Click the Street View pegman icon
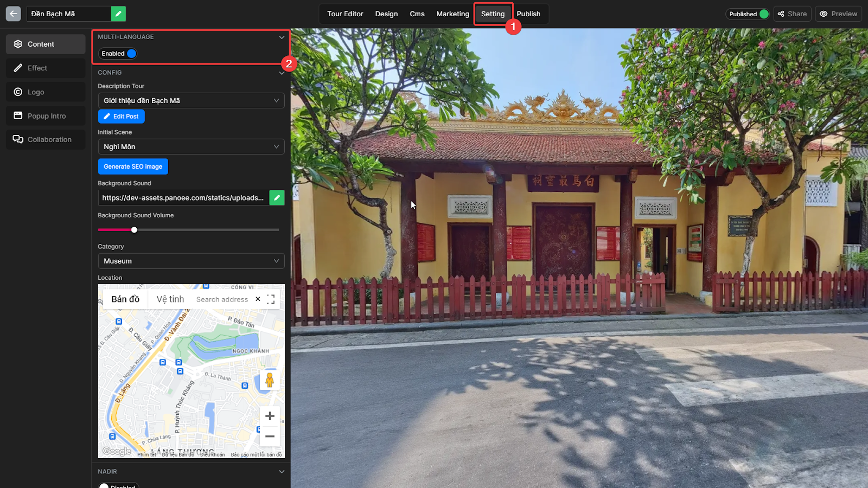This screenshot has width=868, height=488. pyautogui.click(x=270, y=380)
